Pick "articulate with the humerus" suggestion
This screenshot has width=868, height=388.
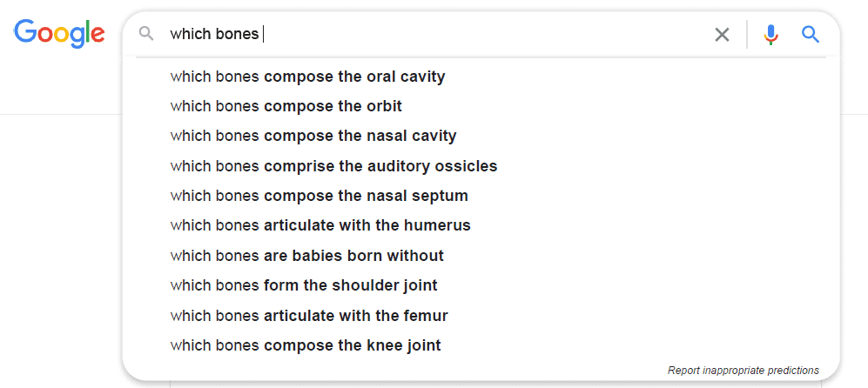click(320, 225)
